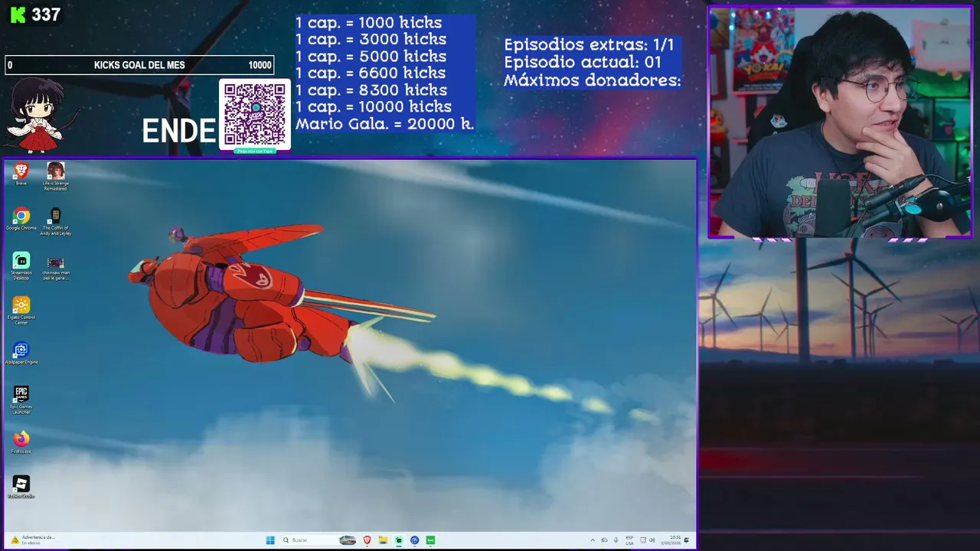Screen dimensions: 980x551
Task: Click the Kicks Goal del Mes progress bar
Action: point(139,65)
